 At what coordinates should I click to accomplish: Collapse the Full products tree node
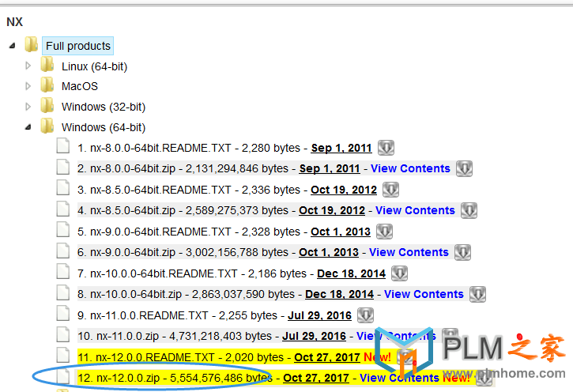[x=13, y=46]
